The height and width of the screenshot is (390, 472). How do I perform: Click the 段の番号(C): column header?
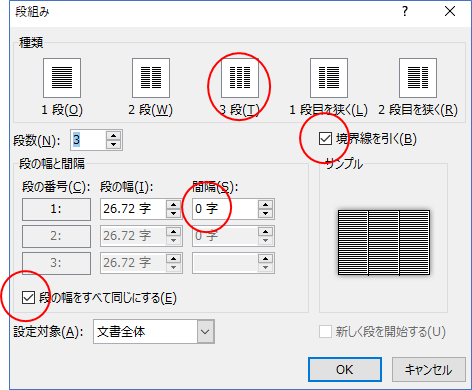(x=56, y=187)
